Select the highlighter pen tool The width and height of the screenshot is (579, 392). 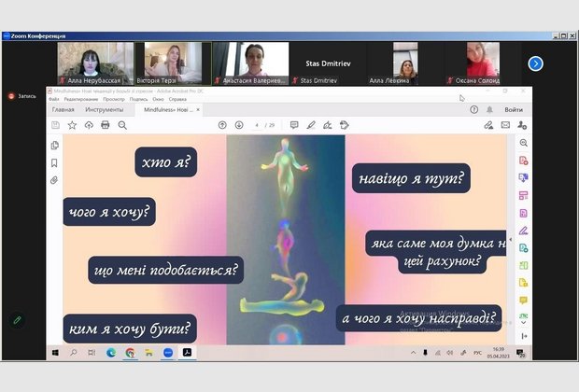311,125
